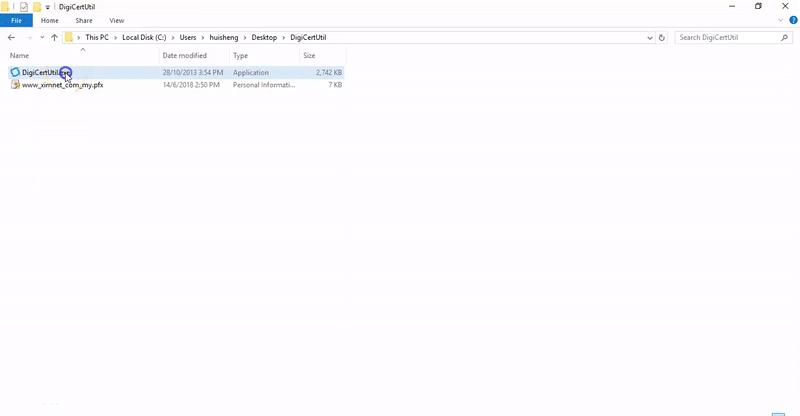Restore down the DigiCertUtil window

758,6
